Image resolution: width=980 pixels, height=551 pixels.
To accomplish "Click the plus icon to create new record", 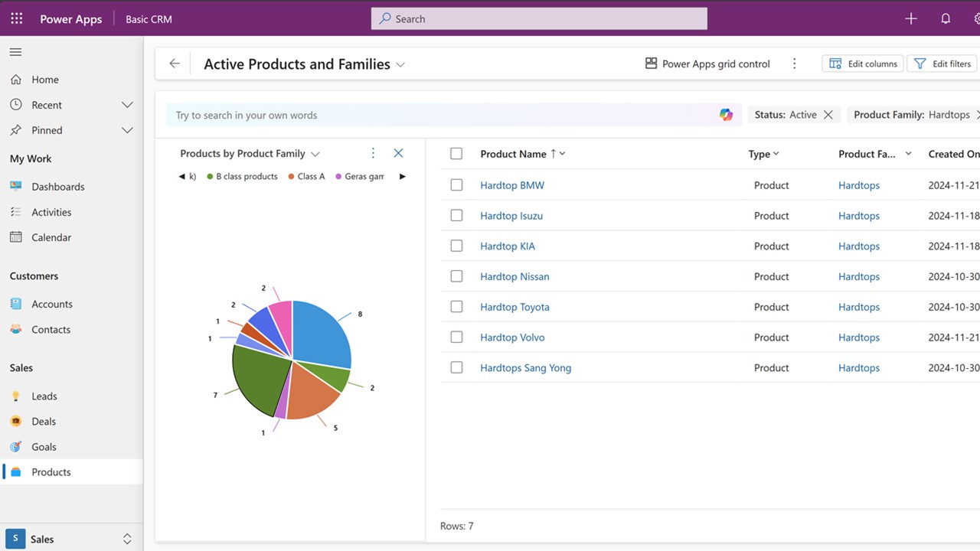I will [x=911, y=18].
